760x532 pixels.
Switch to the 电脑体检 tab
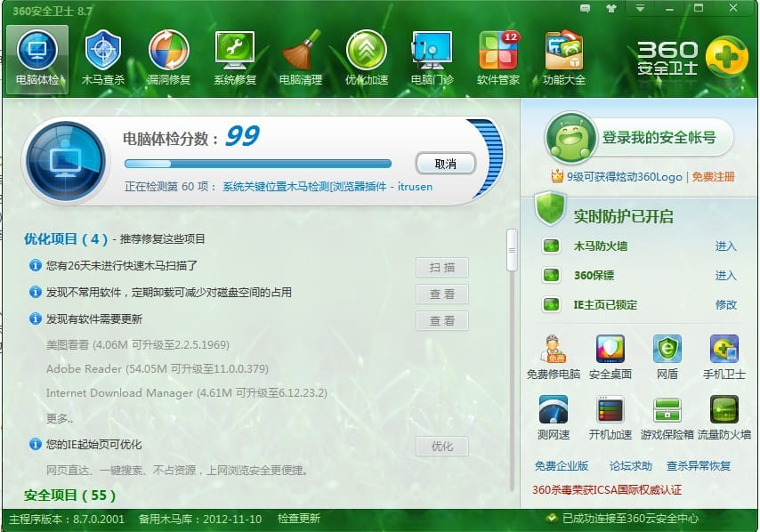coord(37,53)
